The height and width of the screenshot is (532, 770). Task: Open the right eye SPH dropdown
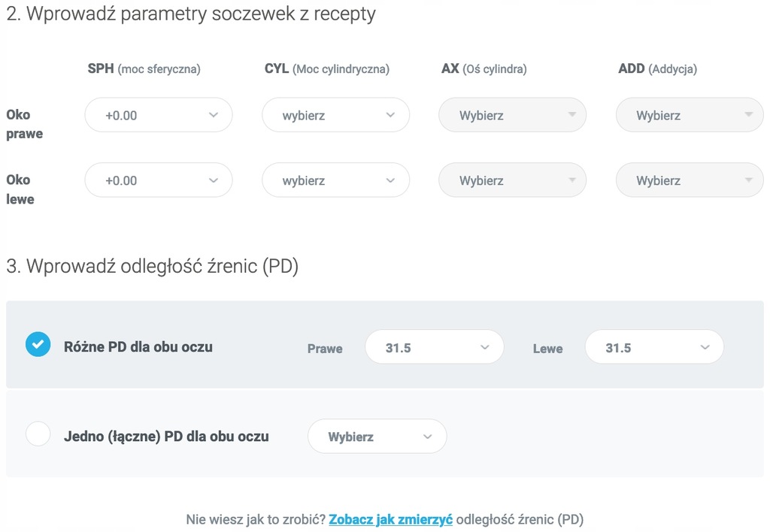click(x=159, y=115)
